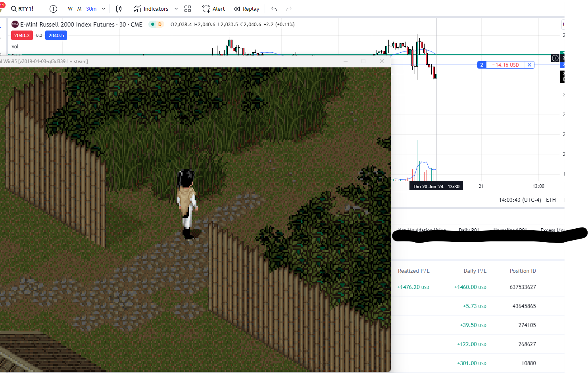Click the red 2040.3 sell price button
588x373 pixels.
[x=22, y=36]
